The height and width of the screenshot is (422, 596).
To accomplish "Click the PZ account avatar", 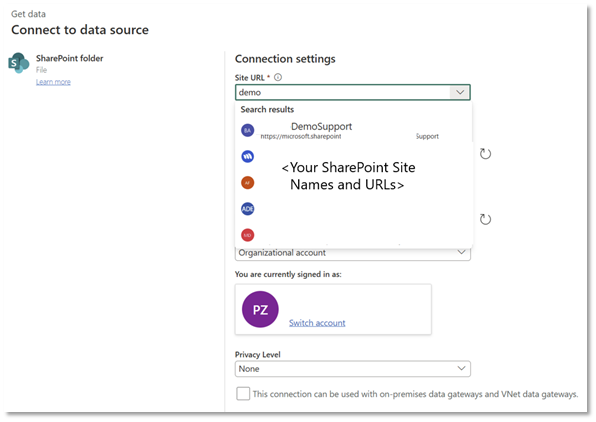I will point(260,309).
